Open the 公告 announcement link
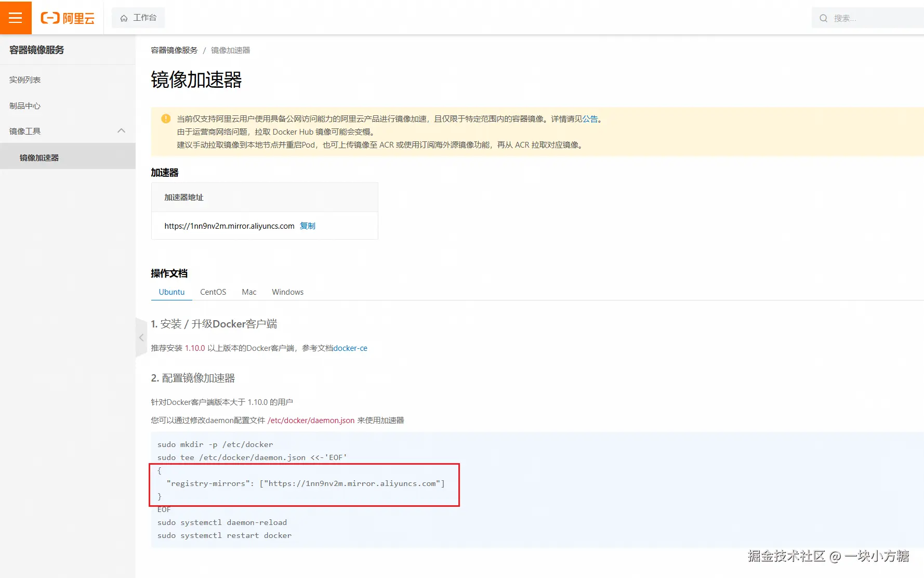Screen dimensions: 924x578 click(590, 119)
